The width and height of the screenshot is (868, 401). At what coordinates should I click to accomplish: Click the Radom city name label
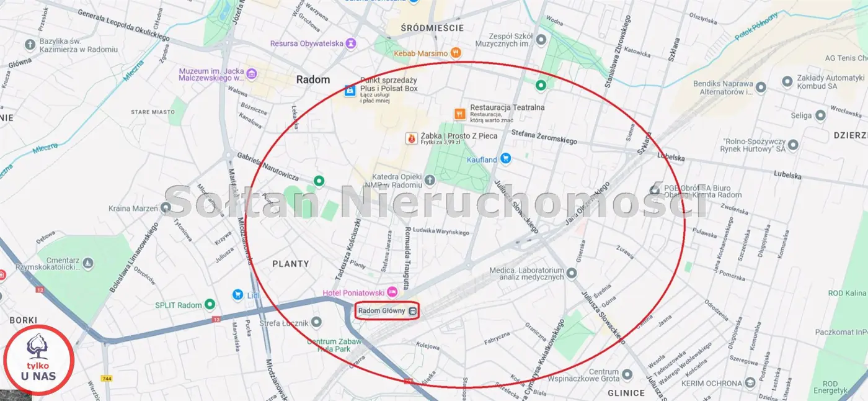313,79
